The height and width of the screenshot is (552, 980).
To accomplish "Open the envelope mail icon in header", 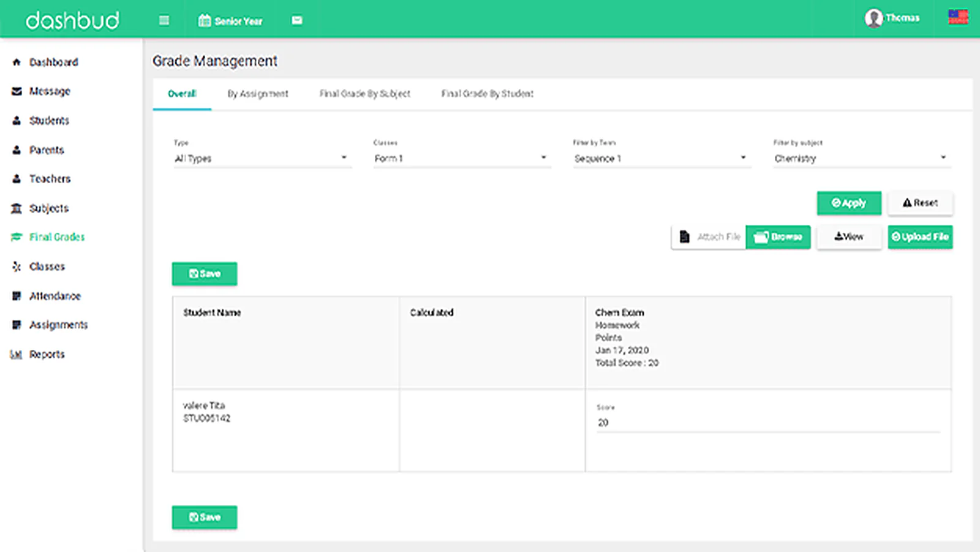I will (297, 20).
